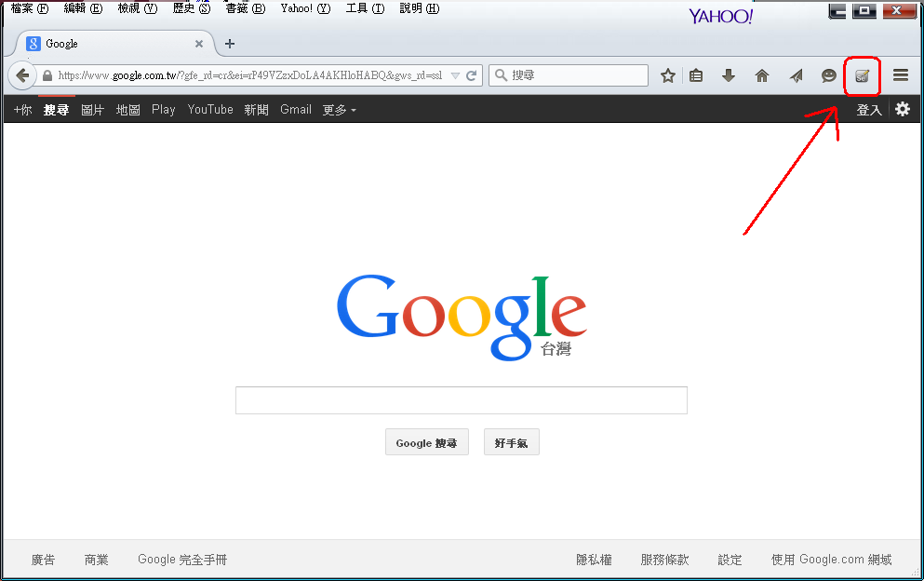Select 搜尋 in Google black bar
The image size is (924, 581).
tap(56, 110)
